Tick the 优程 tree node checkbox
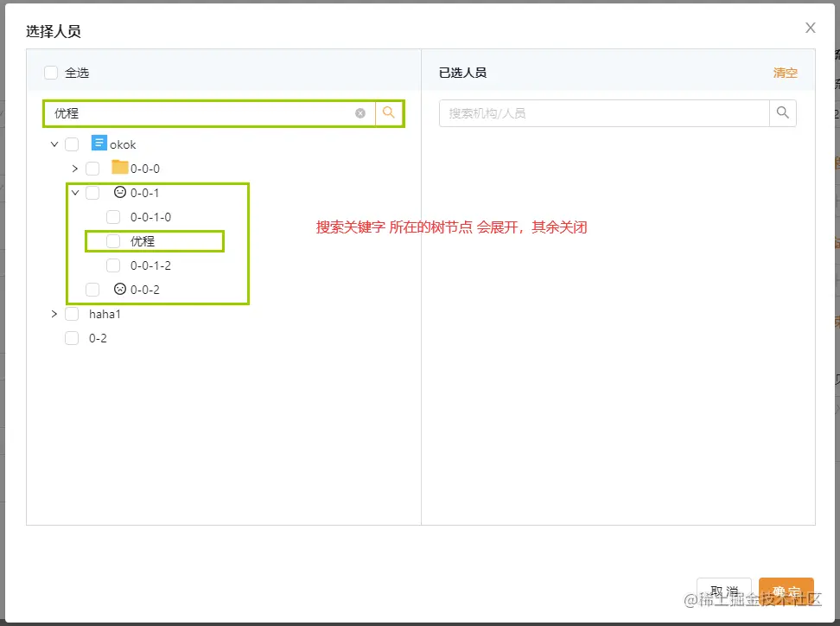 pyautogui.click(x=113, y=241)
